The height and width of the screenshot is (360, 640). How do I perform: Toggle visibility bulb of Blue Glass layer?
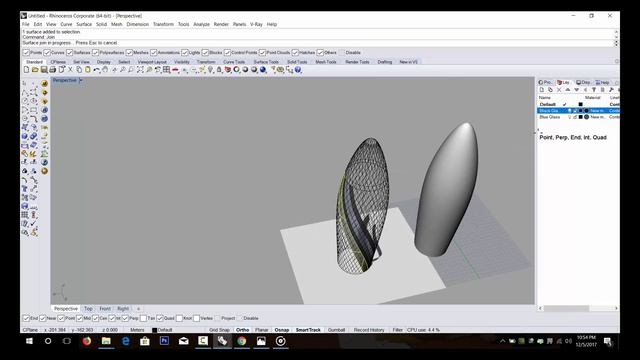tap(570, 117)
